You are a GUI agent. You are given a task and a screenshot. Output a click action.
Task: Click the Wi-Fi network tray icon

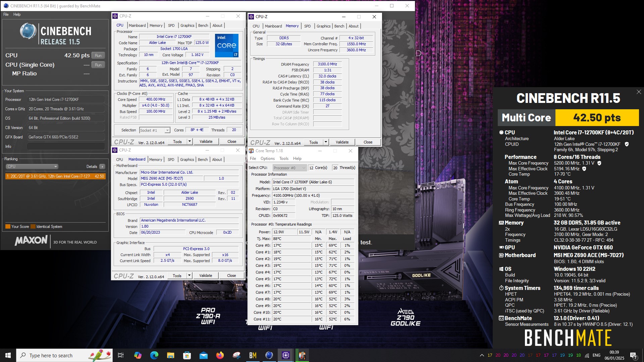click(x=587, y=355)
